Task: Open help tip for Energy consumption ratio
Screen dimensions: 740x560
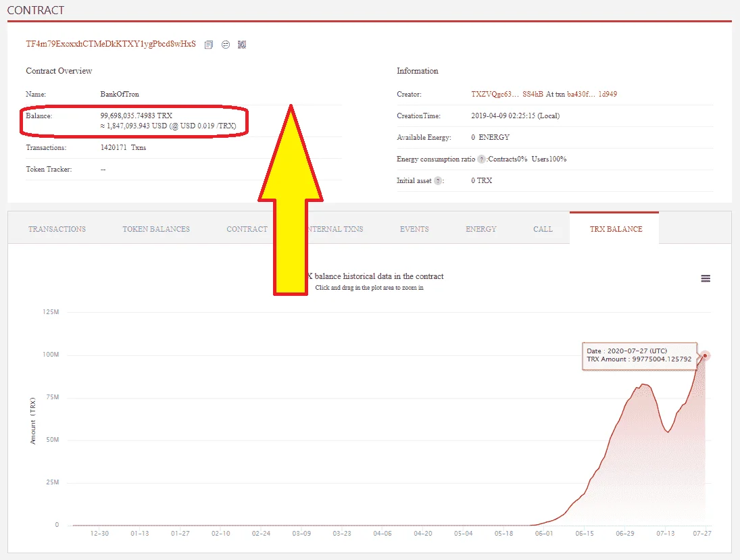Action: click(x=481, y=159)
